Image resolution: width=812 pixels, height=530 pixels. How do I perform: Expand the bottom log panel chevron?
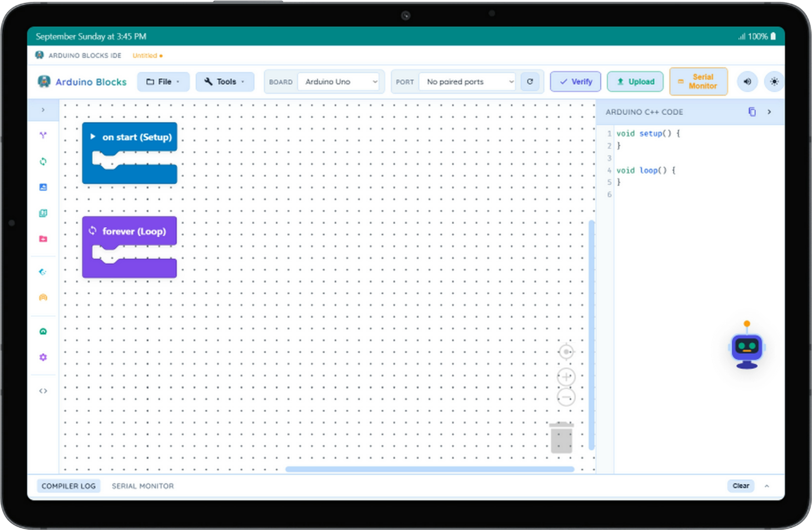point(767,486)
